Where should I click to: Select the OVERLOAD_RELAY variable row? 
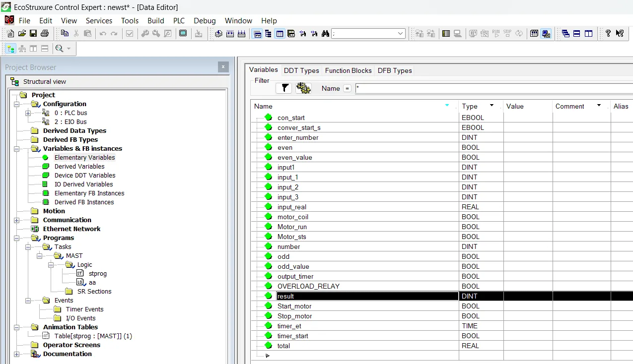(442, 286)
